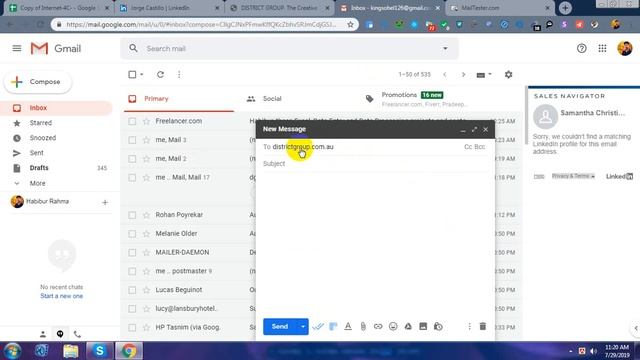
Task: Add Cc recipients
Action: tap(468, 147)
